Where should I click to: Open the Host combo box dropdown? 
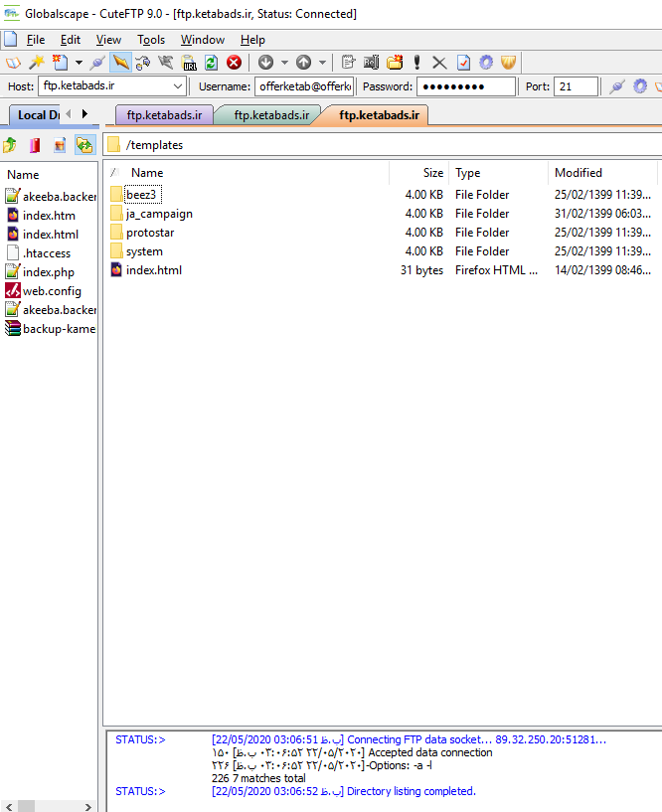pyautogui.click(x=178, y=85)
